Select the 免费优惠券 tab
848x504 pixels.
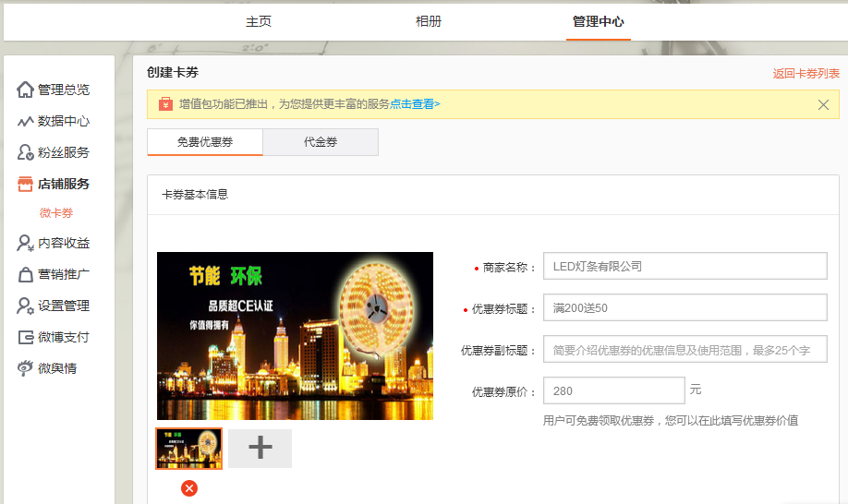coord(205,142)
